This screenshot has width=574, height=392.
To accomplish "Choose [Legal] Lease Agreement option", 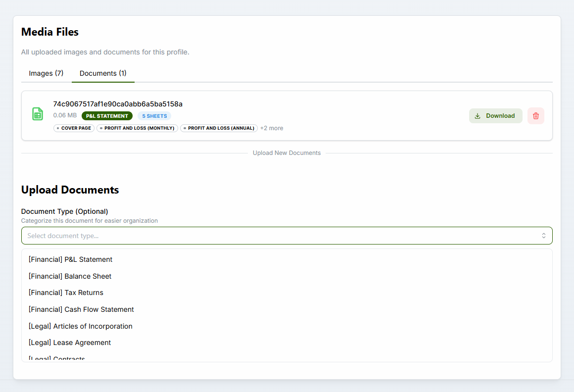I will point(69,343).
